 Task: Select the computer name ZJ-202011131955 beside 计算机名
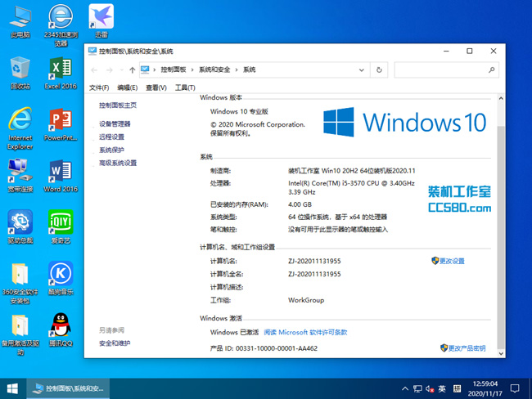314,261
